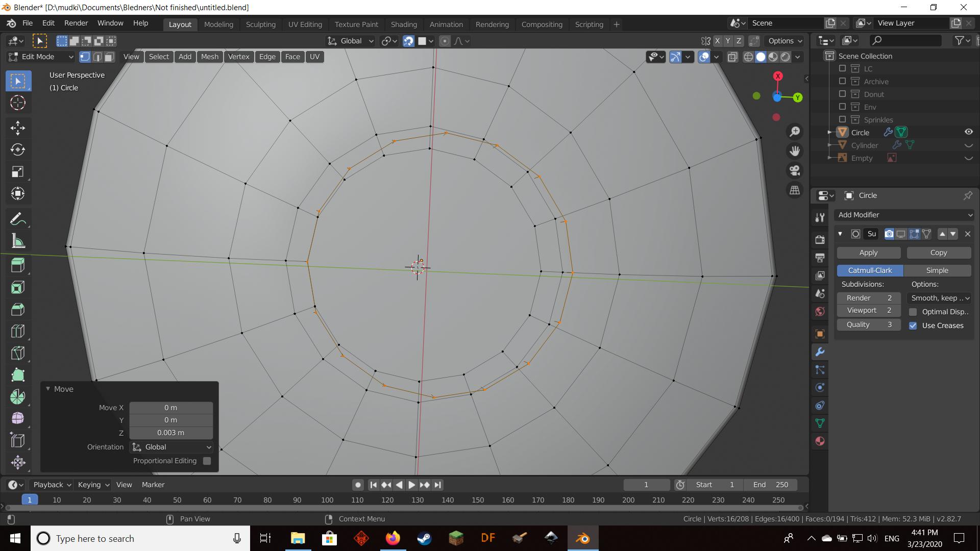Click the Play animation button

tap(411, 485)
